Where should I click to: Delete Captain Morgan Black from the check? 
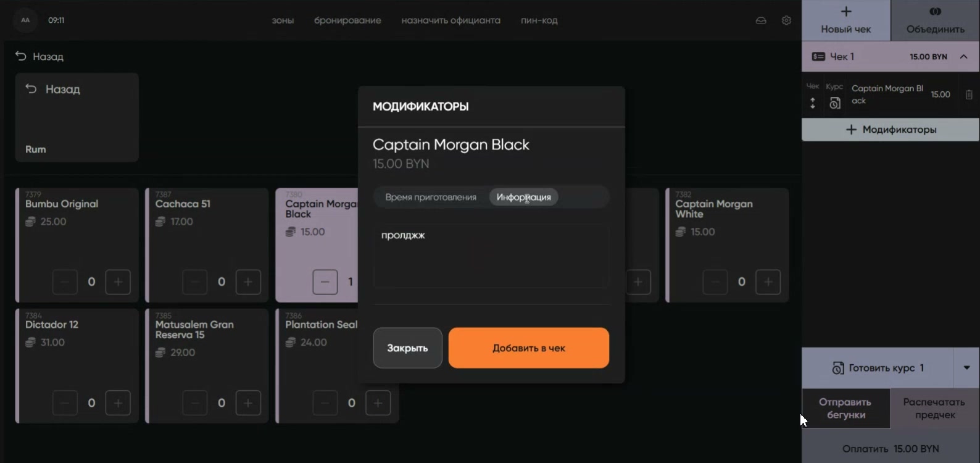click(969, 94)
